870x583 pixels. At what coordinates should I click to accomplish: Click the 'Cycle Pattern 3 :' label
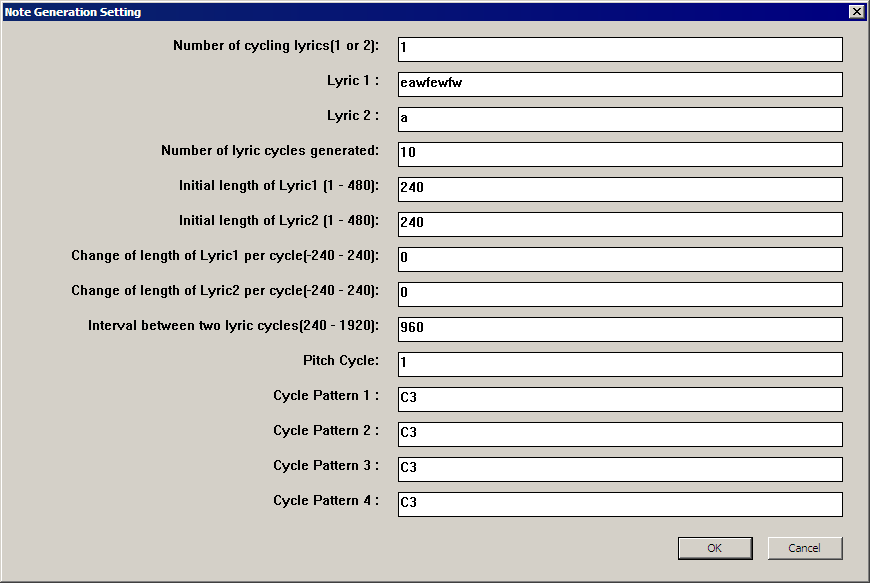(326, 465)
